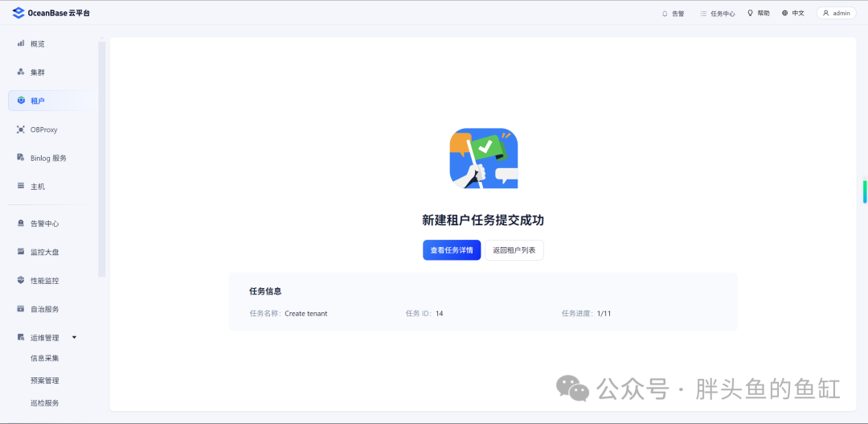The width and height of the screenshot is (868, 424).
Task: Select 租户 in the sidebar
Action: [x=52, y=101]
